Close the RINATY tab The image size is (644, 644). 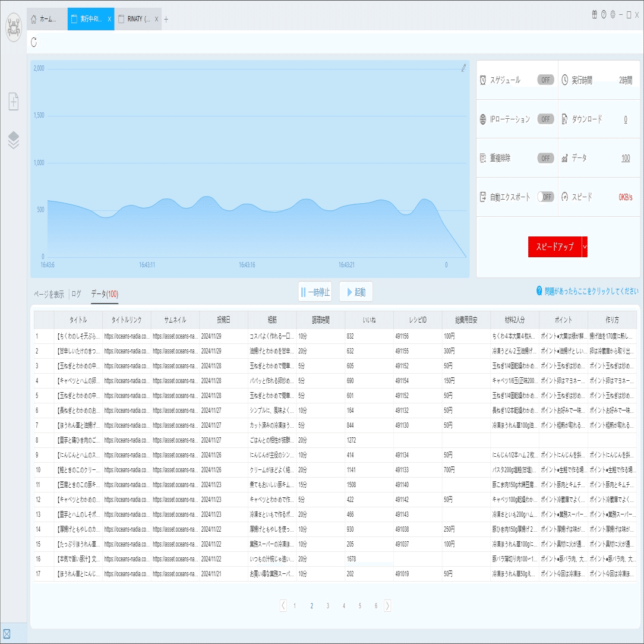click(x=156, y=19)
